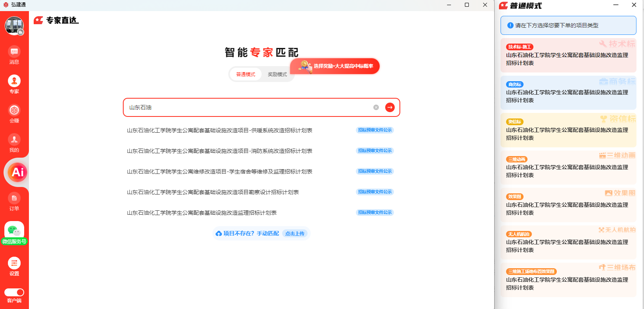Maximize the 弘建通 main window
This screenshot has width=644, height=309.
[x=467, y=5]
